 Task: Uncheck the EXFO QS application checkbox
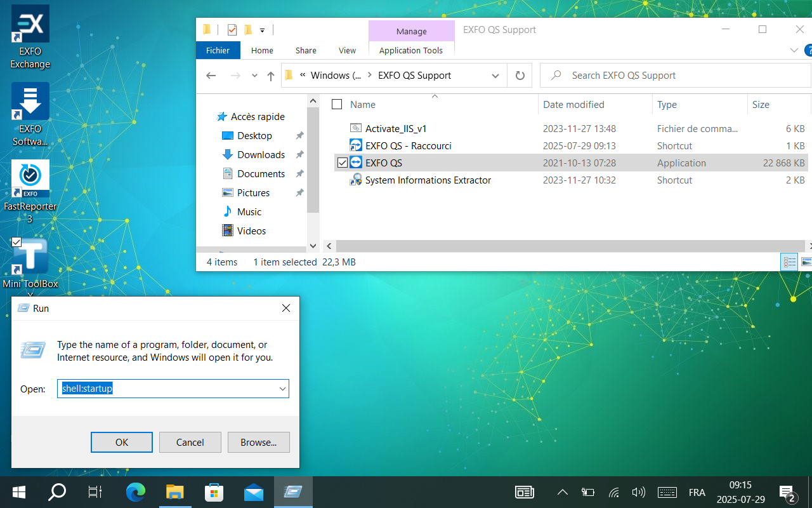point(343,163)
